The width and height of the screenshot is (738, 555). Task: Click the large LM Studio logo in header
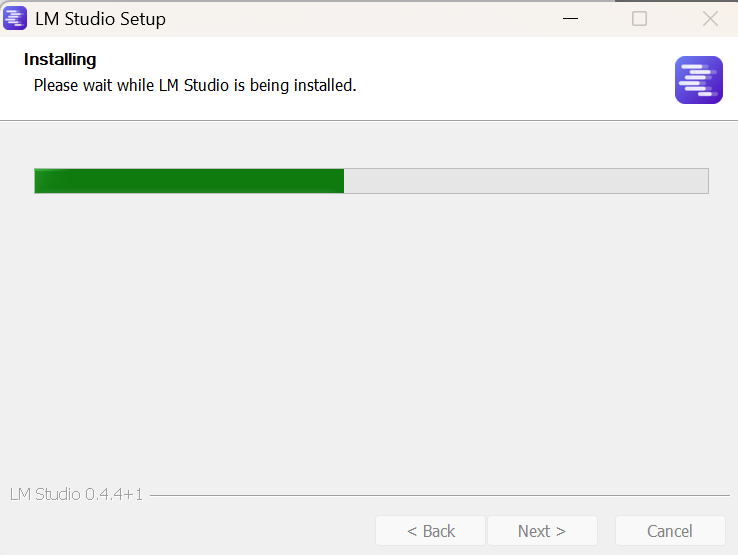[698, 80]
